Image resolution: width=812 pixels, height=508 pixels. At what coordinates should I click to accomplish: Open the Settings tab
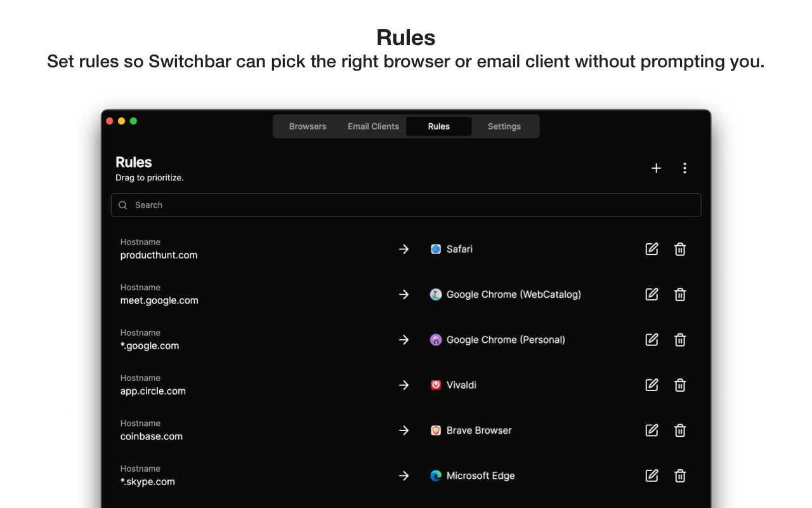click(504, 126)
